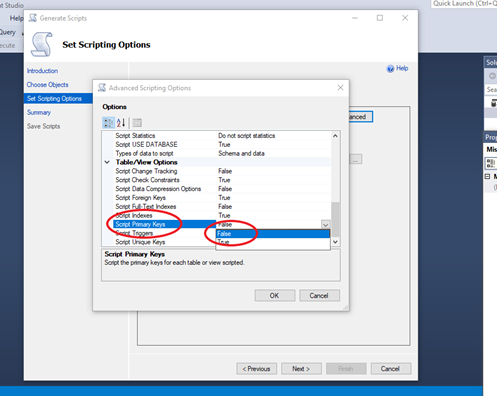Click the browse ellipsis button behind dialog
This screenshot has width=497, height=396.
[x=356, y=159]
